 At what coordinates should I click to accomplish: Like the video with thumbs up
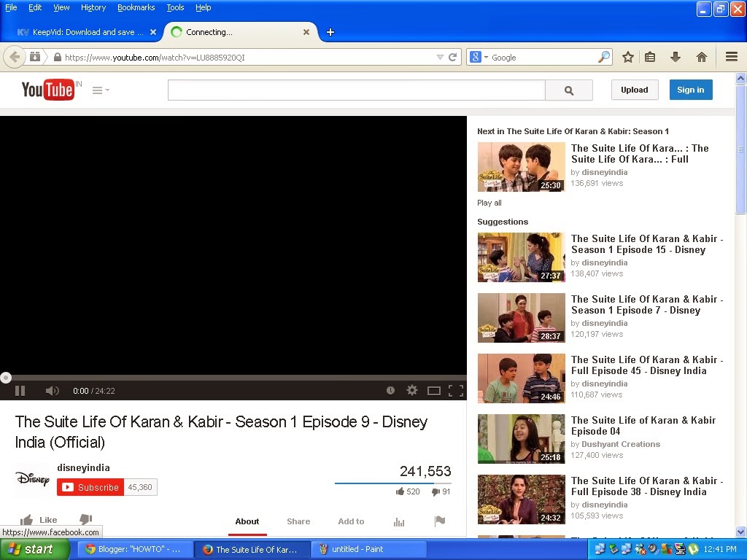pos(39,519)
